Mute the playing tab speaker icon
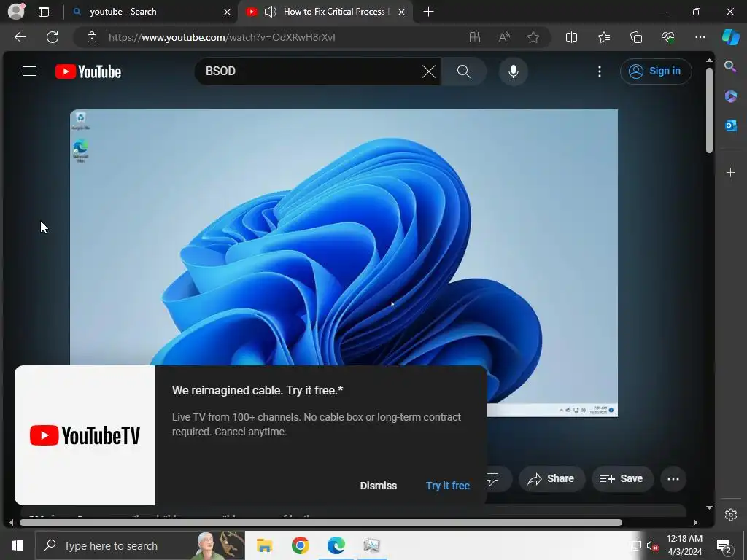Viewport: 747px width, 560px height. coord(270,12)
